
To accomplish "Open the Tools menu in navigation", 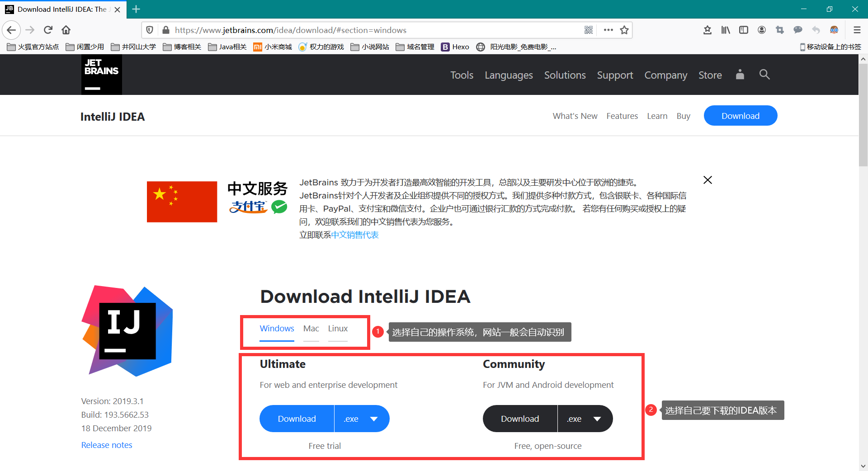I will coord(462,75).
